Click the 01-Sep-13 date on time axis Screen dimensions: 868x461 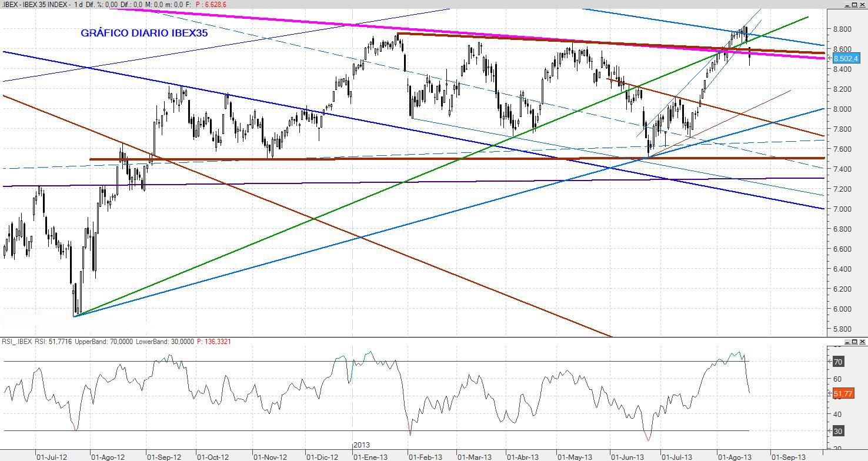[x=788, y=456]
